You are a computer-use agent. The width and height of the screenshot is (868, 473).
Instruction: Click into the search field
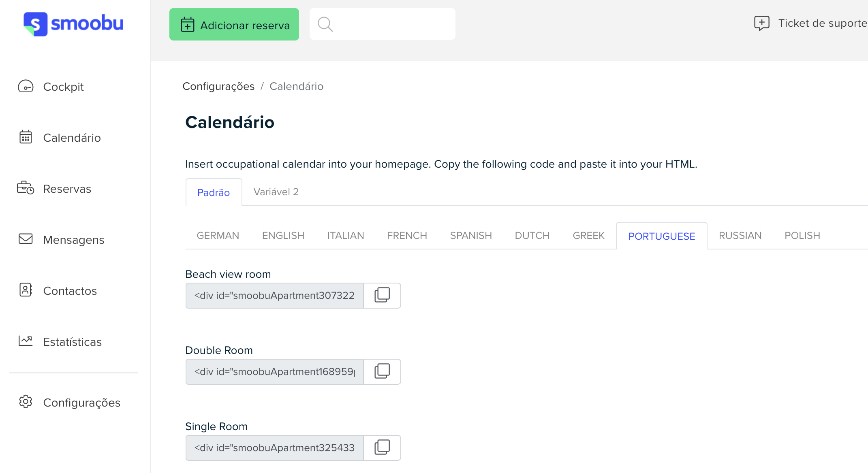pos(383,24)
